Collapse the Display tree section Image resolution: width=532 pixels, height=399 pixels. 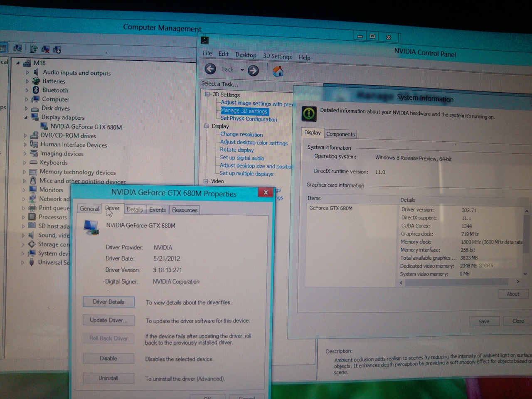pos(207,126)
